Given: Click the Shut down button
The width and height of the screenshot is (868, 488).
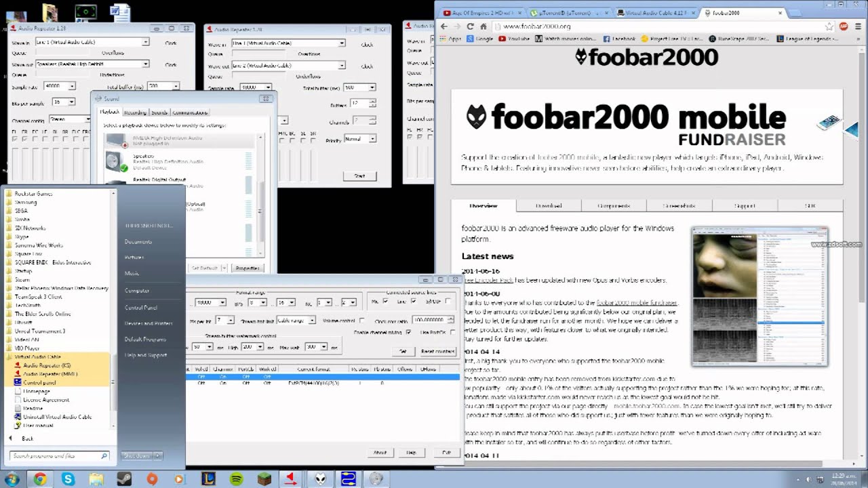Looking at the screenshot, I should 137,456.
